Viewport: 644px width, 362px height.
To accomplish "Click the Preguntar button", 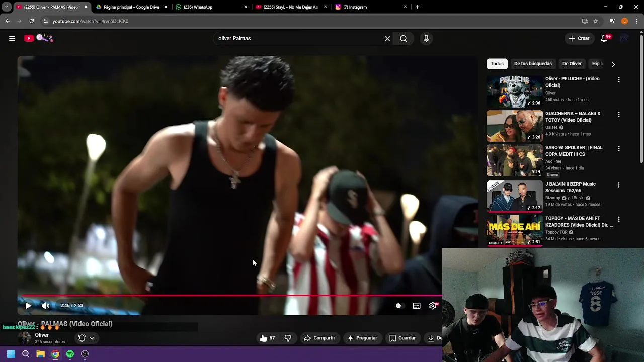I will pos(362,338).
